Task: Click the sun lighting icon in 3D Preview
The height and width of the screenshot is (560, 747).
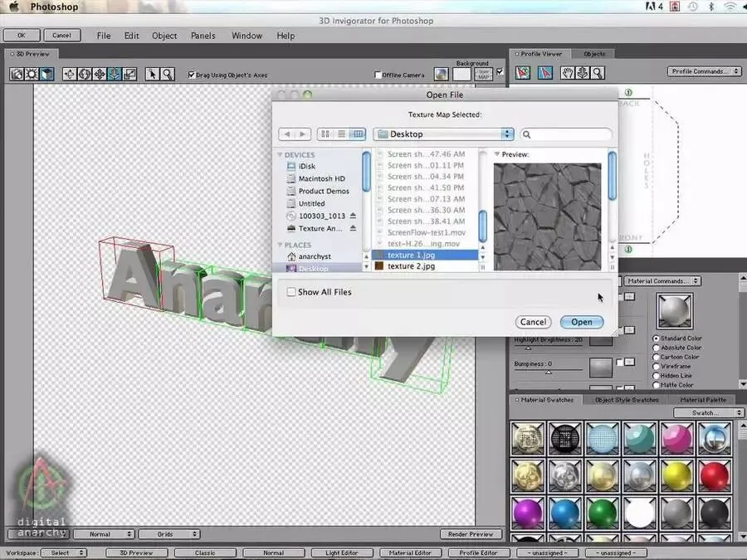Action: pos(32,74)
